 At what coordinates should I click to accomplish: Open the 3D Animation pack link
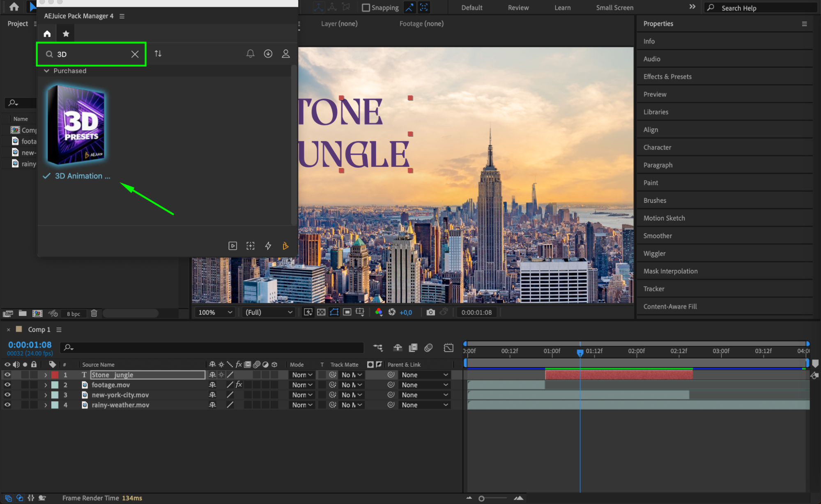click(x=82, y=176)
